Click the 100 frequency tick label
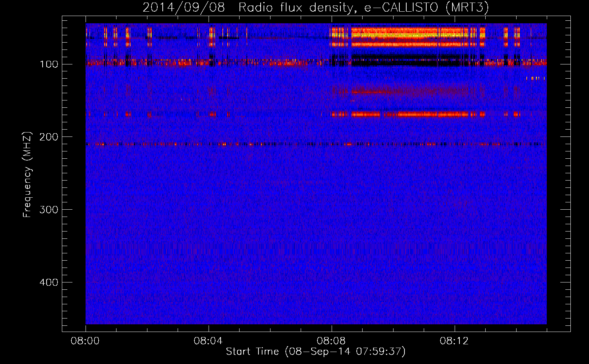The width and height of the screenshot is (589, 364). coord(49,64)
